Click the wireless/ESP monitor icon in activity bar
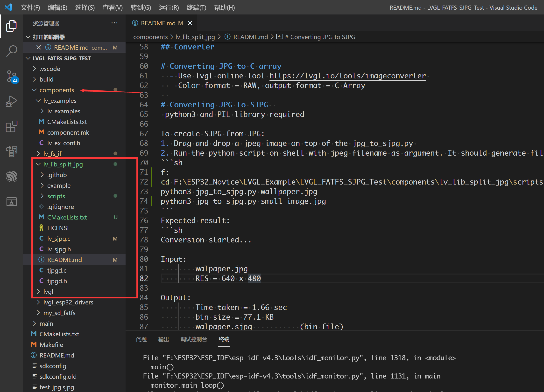Image resolution: width=544 pixels, height=392 pixels. [x=11, y=177]
